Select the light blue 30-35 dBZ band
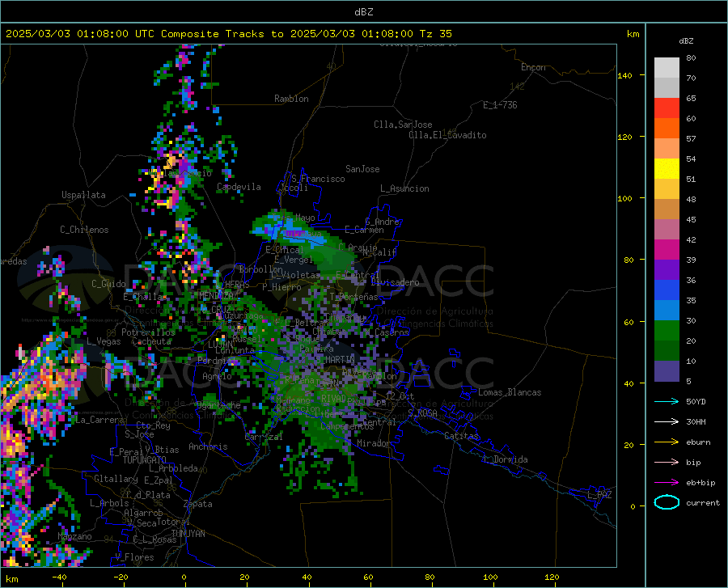 pyautogui.click(x=667, y=310)
